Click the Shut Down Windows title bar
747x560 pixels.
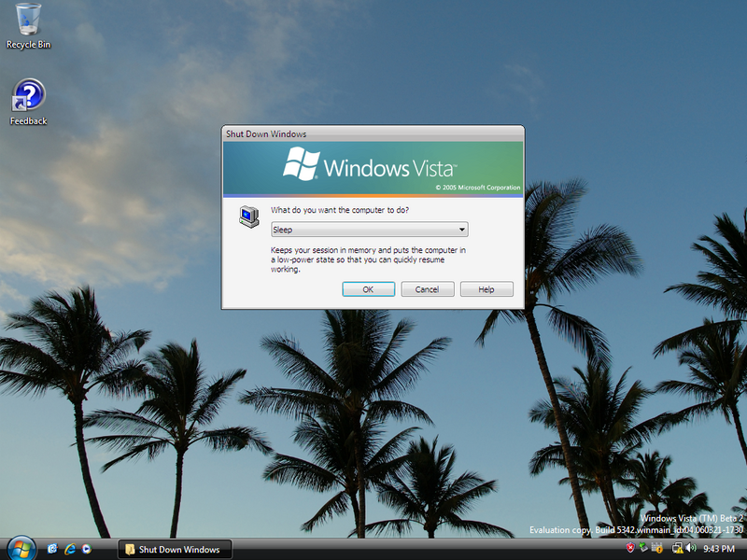[x=373, y=133]
